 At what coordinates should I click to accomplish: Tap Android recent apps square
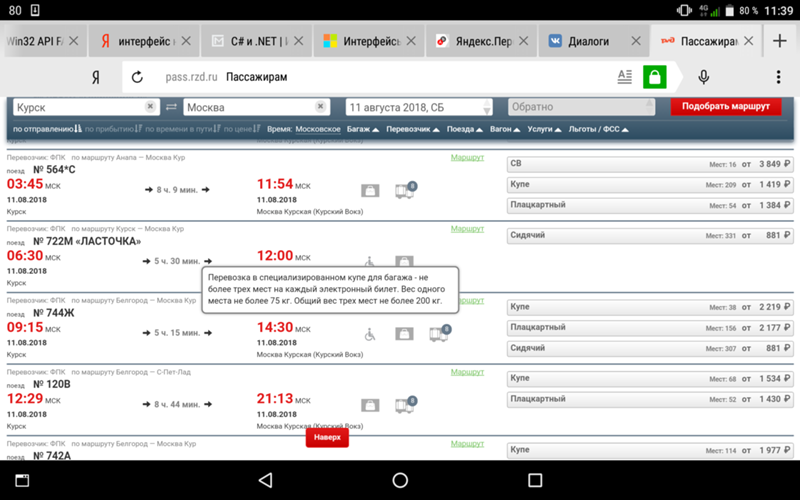(x=535, y=480)
